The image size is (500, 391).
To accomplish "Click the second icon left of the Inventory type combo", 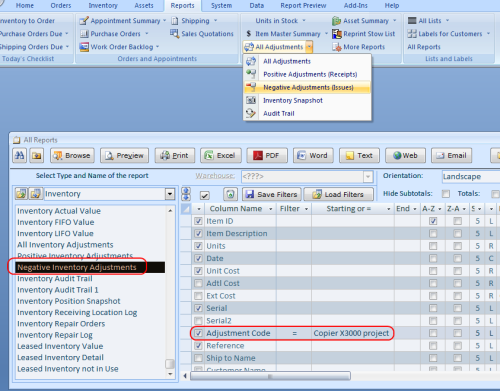I will (x=36, y=194).
